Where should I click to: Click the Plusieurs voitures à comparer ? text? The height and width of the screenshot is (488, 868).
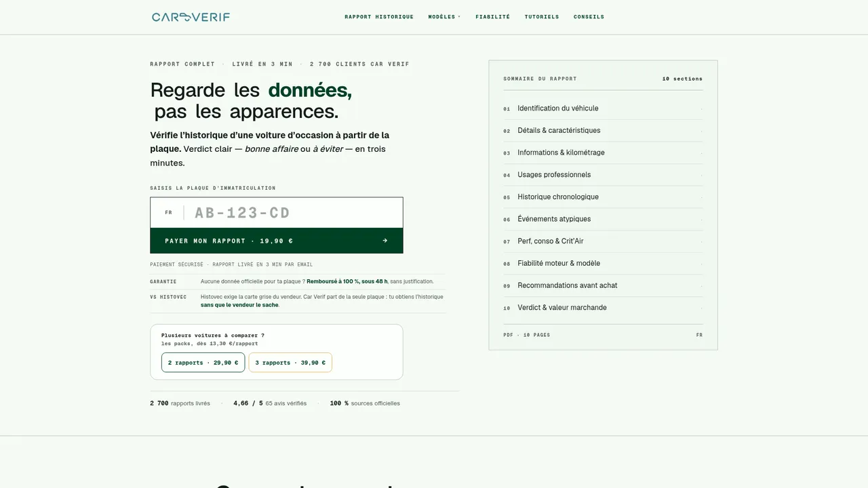click(213, 335)
